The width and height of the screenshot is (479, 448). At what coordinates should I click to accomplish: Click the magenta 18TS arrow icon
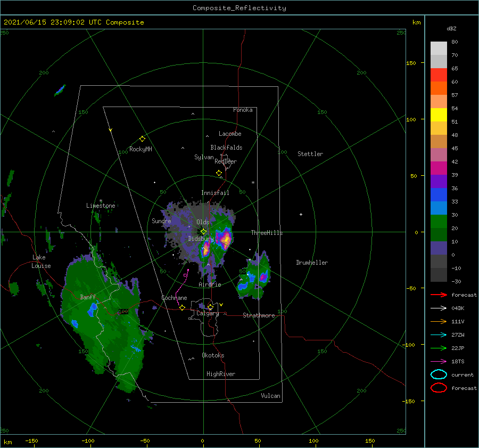tap(439, 362)
